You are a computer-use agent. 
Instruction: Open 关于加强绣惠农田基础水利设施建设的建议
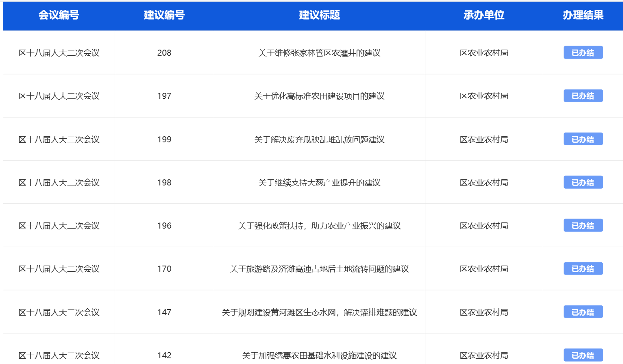tap(319, 355)
